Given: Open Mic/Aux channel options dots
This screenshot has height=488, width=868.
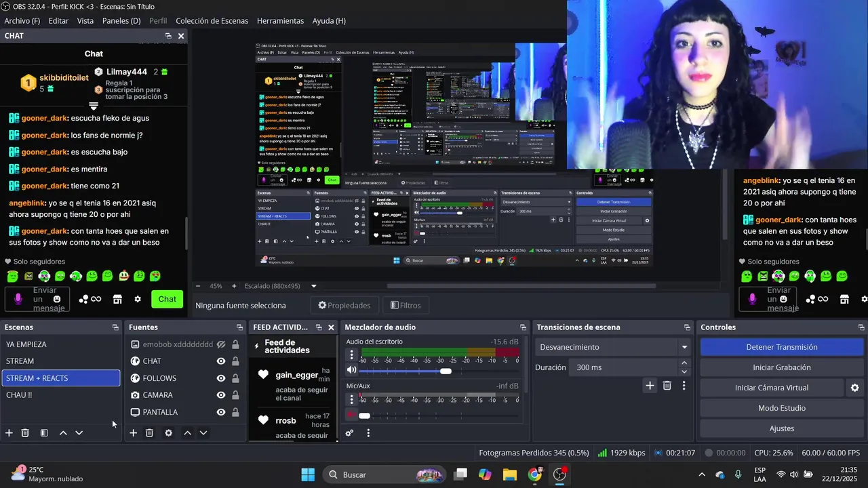Looking at the screenshot, I should [351, 399].
